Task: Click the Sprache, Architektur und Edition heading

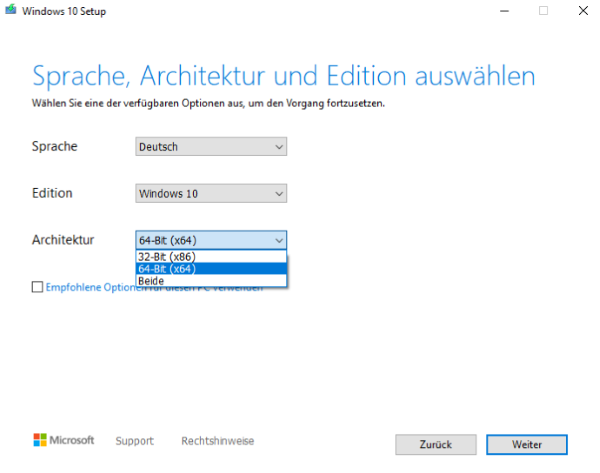Action: click(x=284, y=77)
